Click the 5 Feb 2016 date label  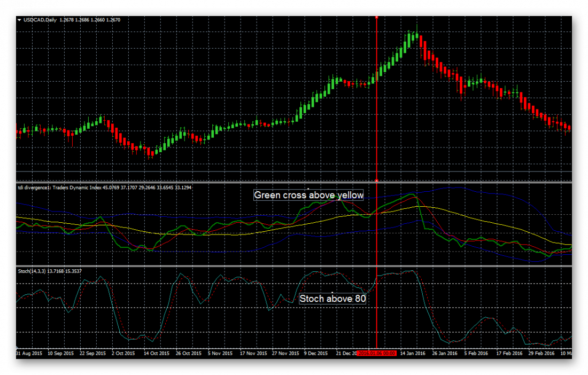tap(476, 353)
